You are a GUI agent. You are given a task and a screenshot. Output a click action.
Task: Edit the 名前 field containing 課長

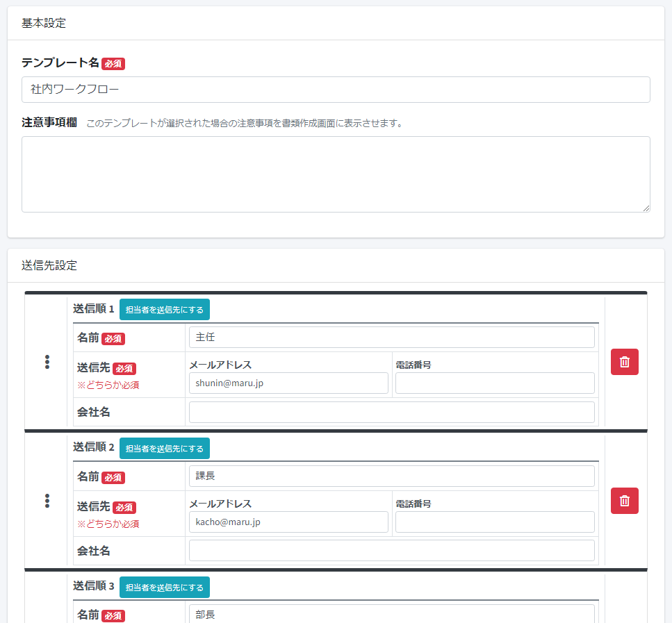(392, 476)
